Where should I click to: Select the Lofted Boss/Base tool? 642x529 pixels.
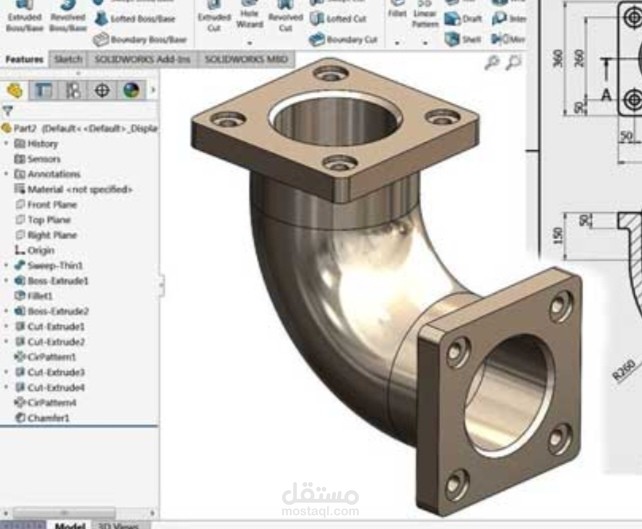coord(134,19)
